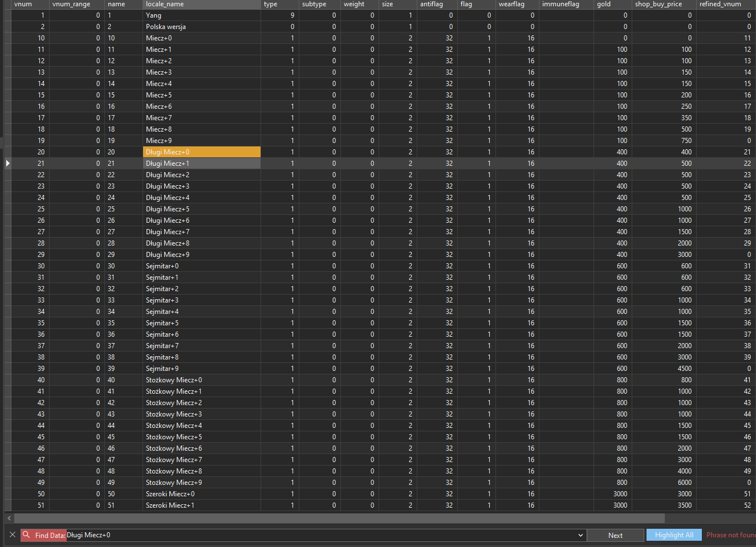Click the Highlight All button
Image resolution: width=756 pixels, height=547 pixels.
(674, 535)
